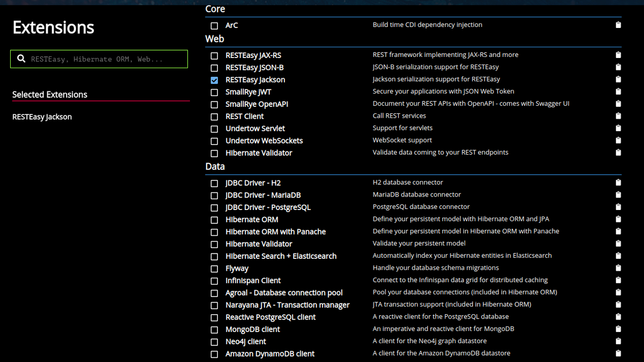Tick the Undertow Servlet checkbox
Viewport: 644px width, 362px height.
(214, 129)
